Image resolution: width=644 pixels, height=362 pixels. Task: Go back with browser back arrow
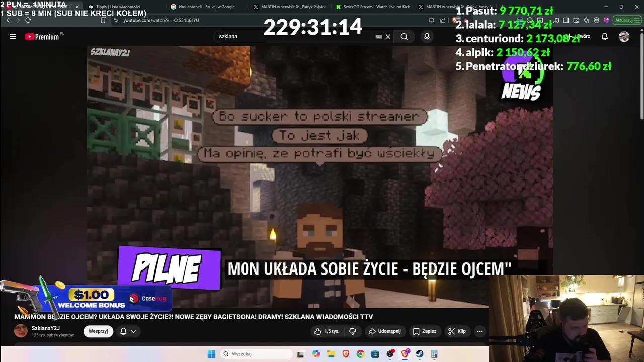click(x=8, y=20)
